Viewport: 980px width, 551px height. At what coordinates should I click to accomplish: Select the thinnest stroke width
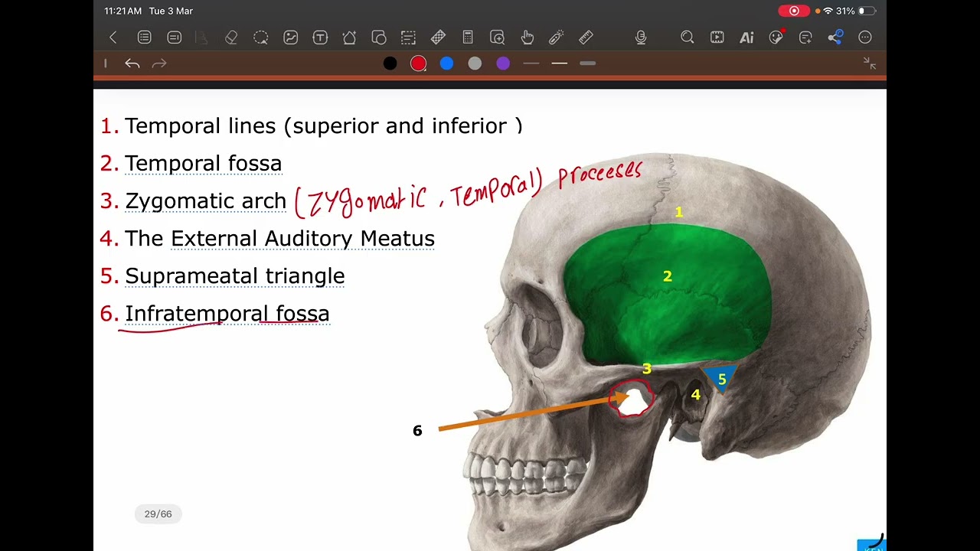click(x=531, y=64)
